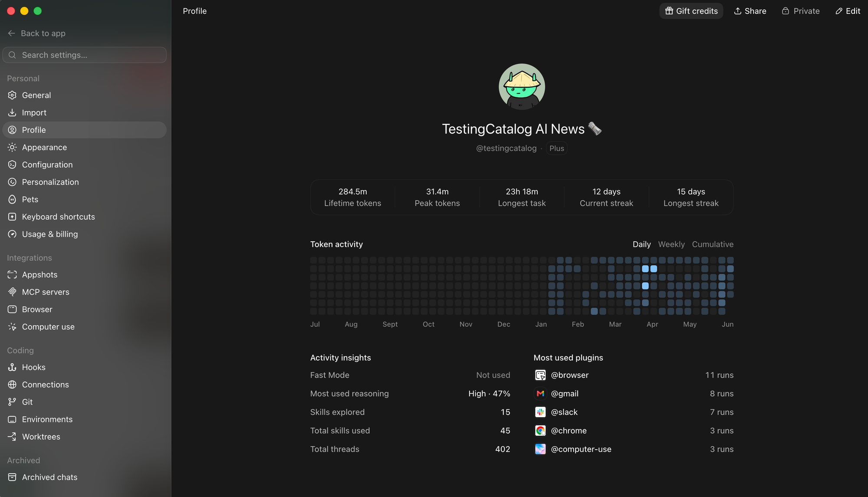The height and width of the screenshot is (497, 868).
Task: Open the Hooks anchor icon
Action: tap(12, 367)
